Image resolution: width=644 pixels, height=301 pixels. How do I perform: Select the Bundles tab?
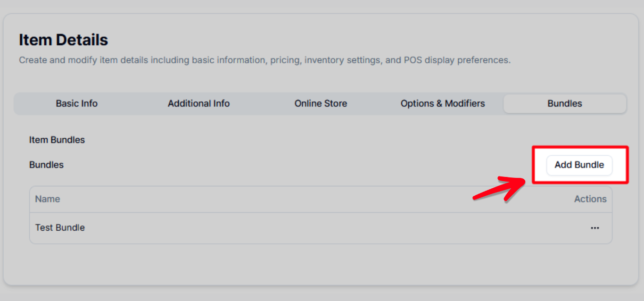(564, 103)
